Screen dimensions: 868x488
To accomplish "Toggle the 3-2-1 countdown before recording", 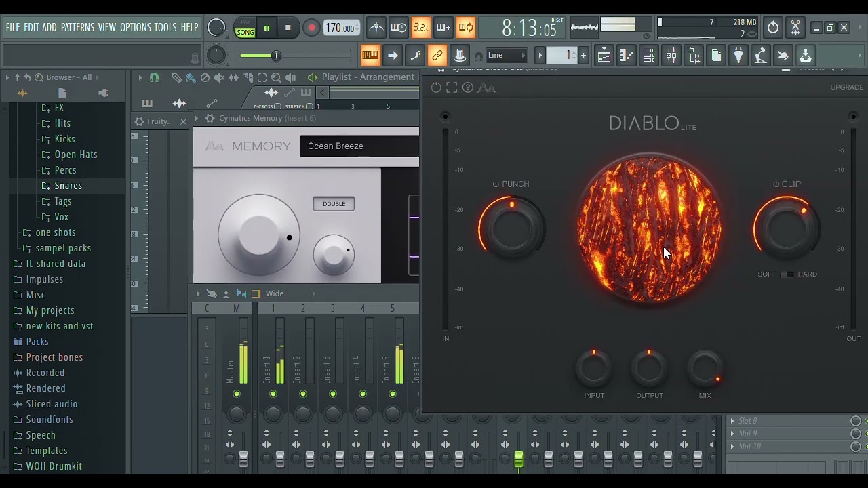I will 421,27.
